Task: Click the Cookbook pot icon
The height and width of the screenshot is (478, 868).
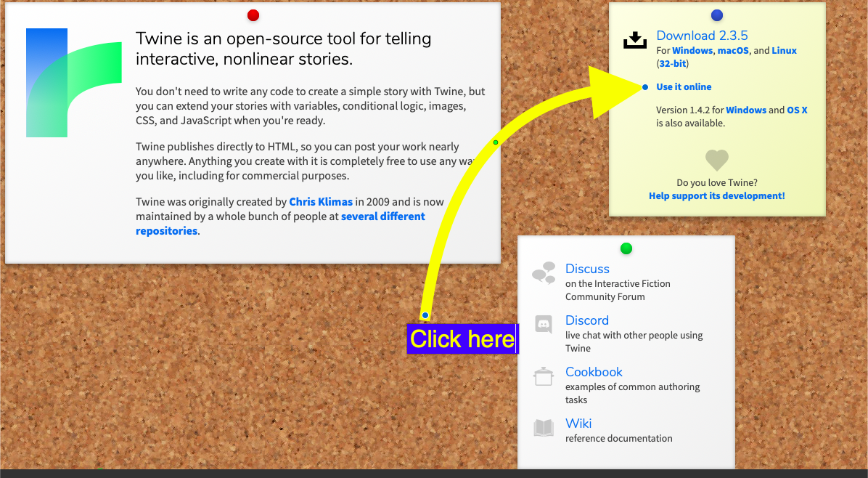Action: pos(544,376)
